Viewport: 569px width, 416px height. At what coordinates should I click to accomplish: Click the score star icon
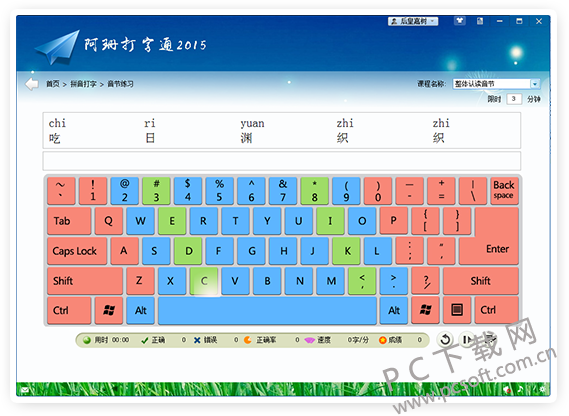coord(382,340)
